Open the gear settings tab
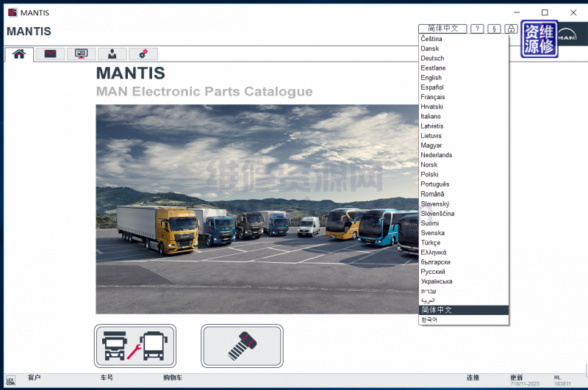 tap(143, 54)
